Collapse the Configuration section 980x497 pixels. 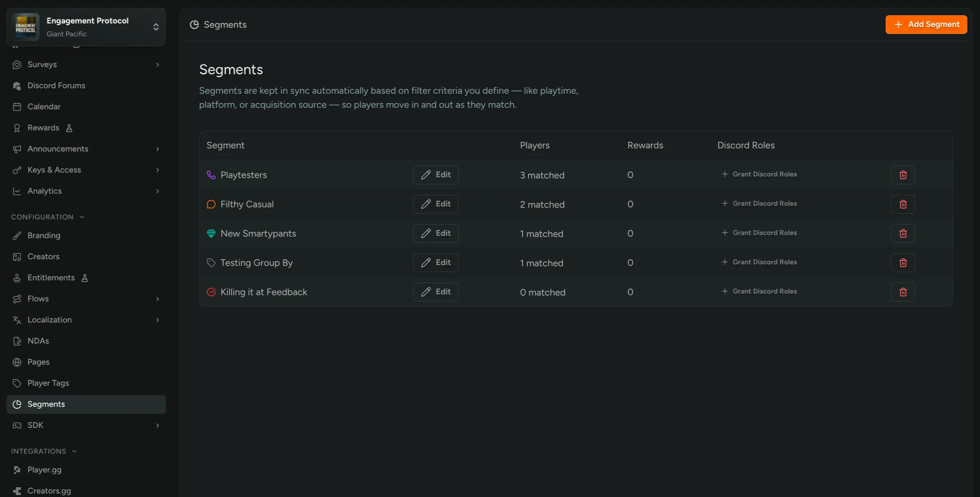(x=48, y=217)
